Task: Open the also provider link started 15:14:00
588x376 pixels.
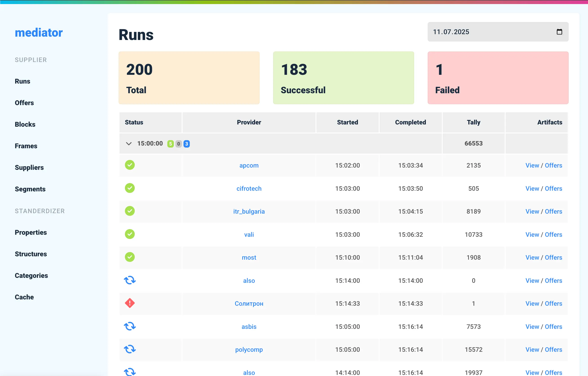Action: pyautogui.click(x=249, y=281)
